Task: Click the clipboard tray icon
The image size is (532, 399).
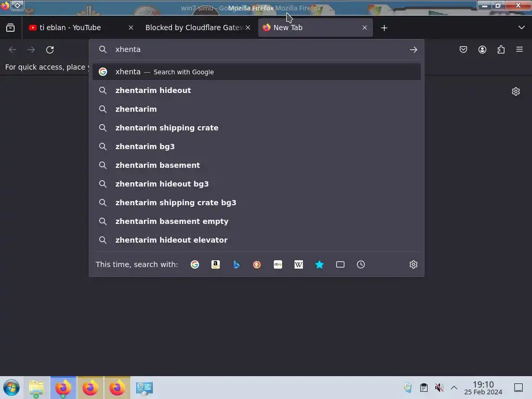Action: click(424, 388)
